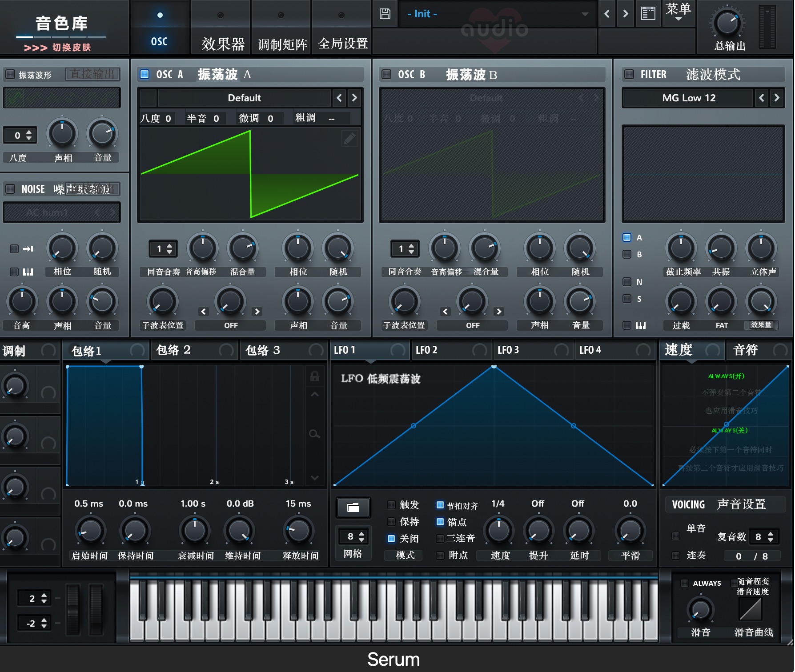This screenshot has width=795, height=672.
Task: Click the 音色库 button
Action: [61, 23]
